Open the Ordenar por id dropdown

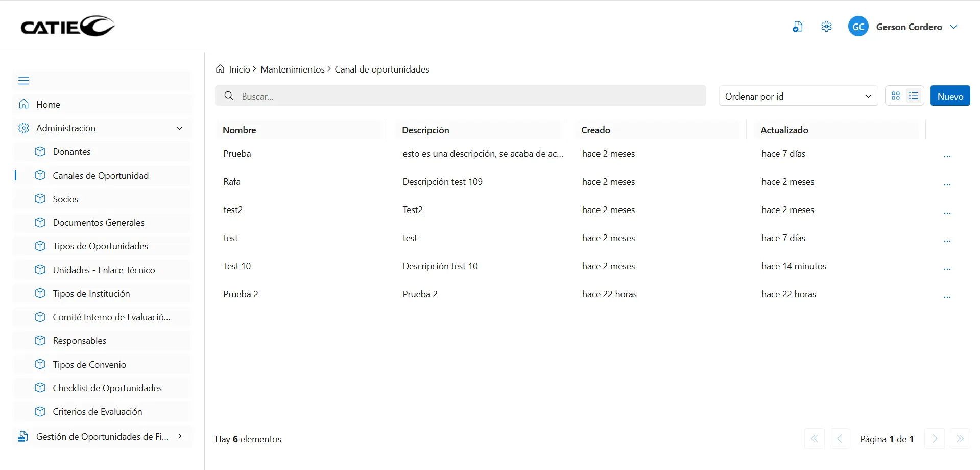coord(798,96)
